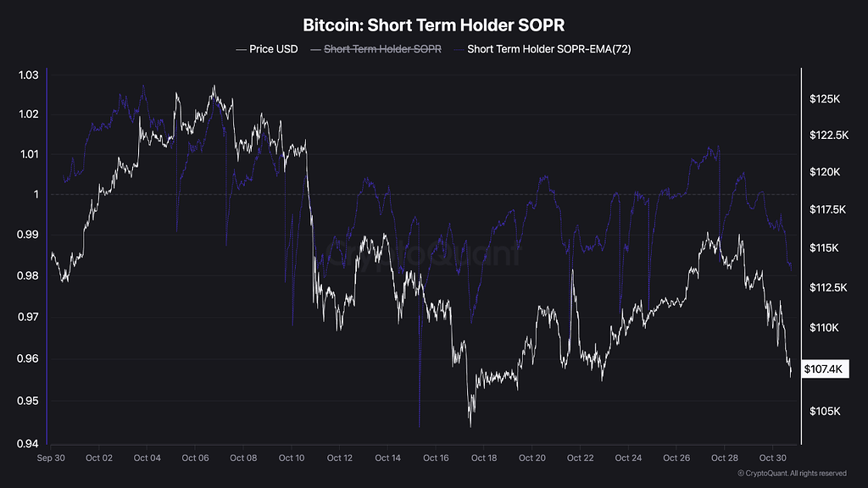The image size is (868, 488).
Task: Select the $107.4K current price label
Action: point(825,369)
